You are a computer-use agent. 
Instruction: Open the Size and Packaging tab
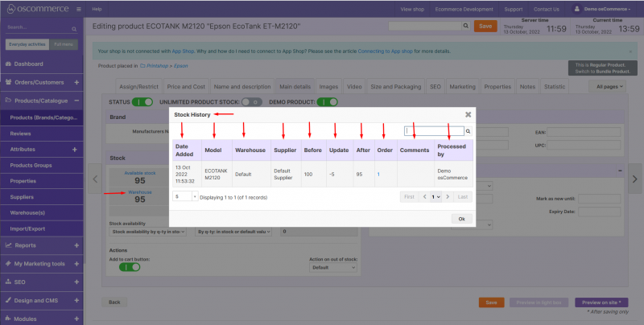[395, 86]
